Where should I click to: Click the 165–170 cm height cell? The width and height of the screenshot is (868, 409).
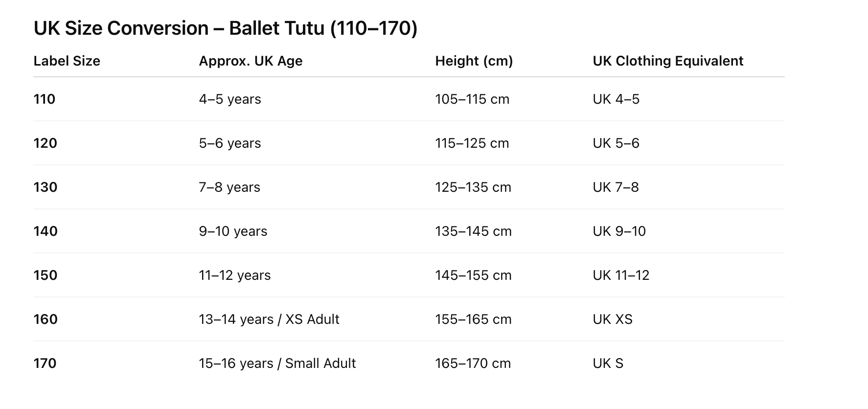tap(473, 364)
